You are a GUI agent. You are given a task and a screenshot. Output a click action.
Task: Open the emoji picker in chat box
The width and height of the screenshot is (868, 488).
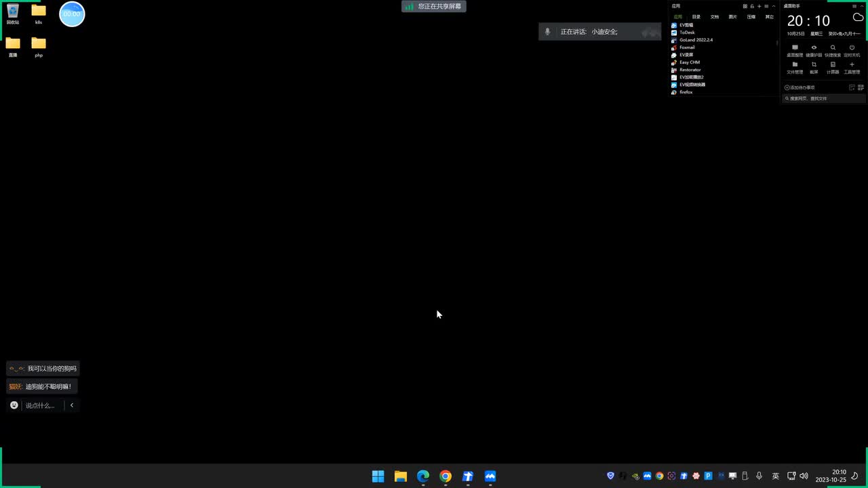(x=14, y=405)
